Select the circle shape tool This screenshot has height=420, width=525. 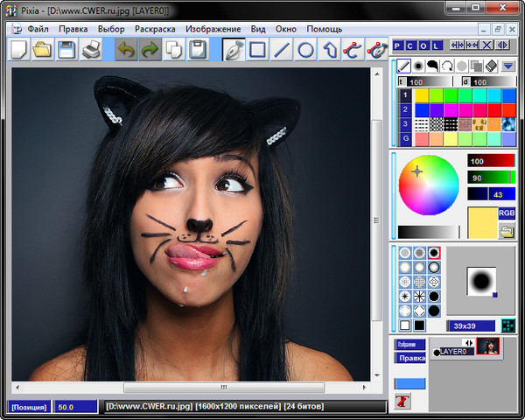[305, 50]
